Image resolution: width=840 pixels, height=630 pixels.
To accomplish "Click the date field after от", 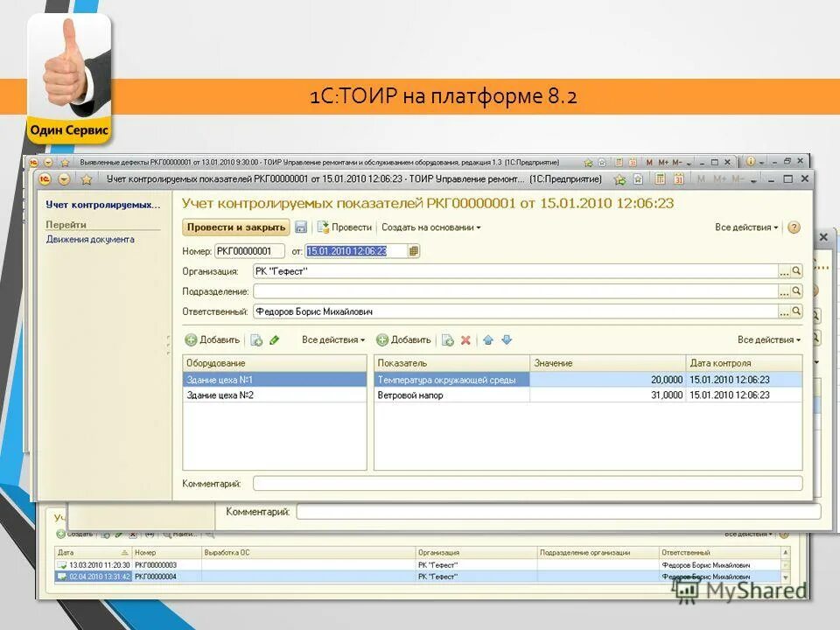I will pyautogui.click(x=356, y=251).
